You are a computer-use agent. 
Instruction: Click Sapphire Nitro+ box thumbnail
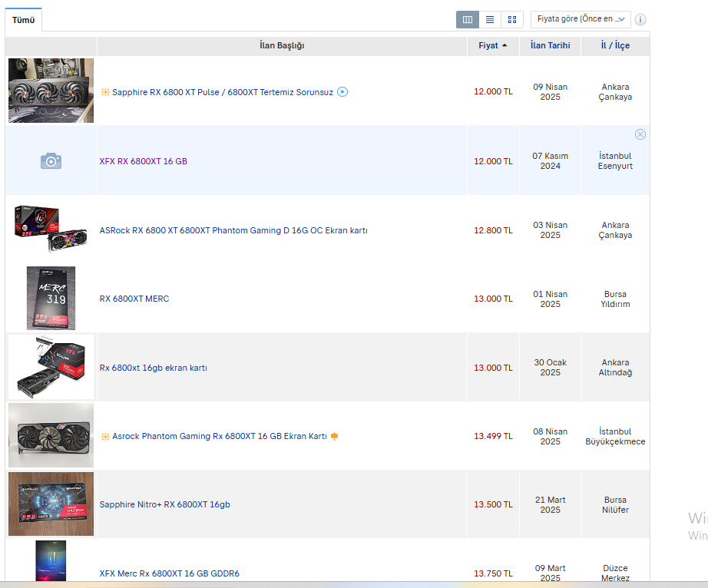coord(51,504)
